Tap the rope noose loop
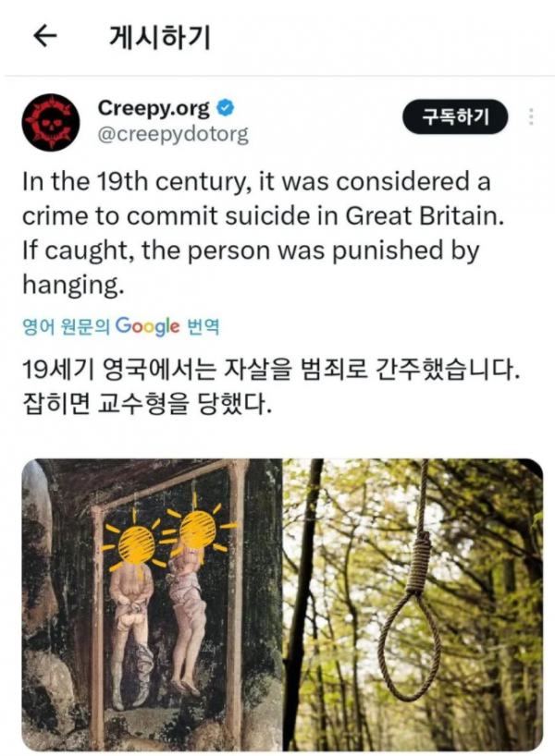This screenshot has height=756, width=555. [x=409, y=641]
